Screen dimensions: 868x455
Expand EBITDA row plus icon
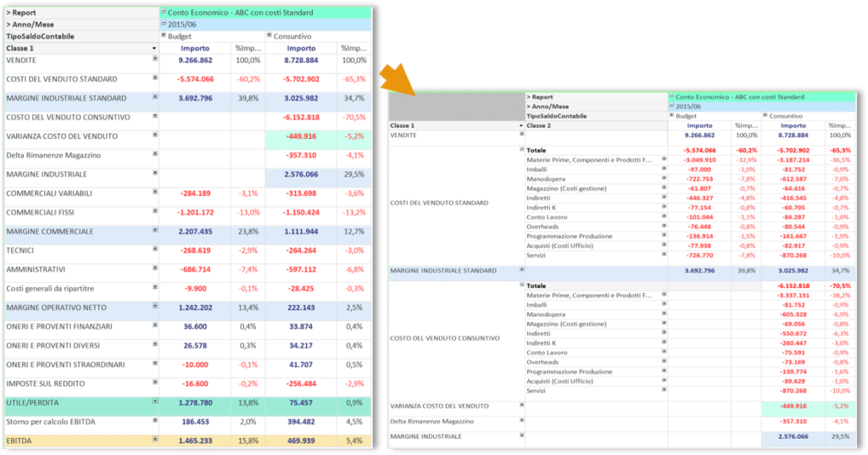[155, 439]
